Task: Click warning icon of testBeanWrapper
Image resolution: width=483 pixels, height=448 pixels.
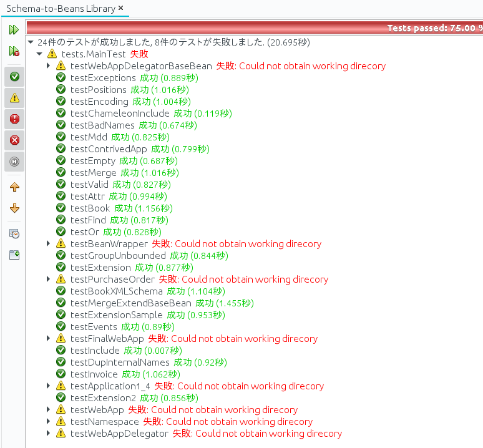Action: coord(61,243)
